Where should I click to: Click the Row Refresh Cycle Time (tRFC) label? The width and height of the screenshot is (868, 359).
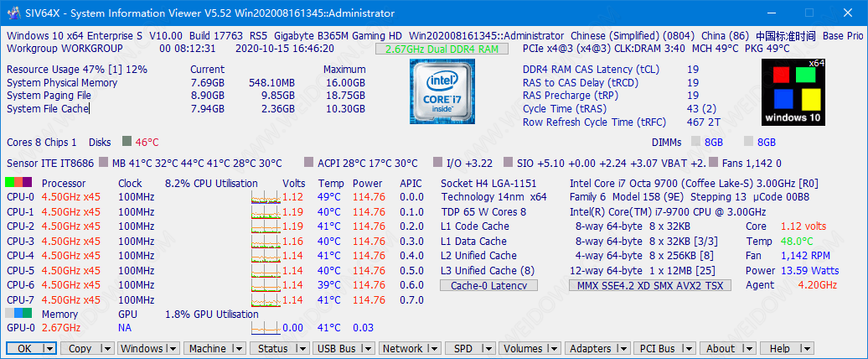click(x=595, y=122)
